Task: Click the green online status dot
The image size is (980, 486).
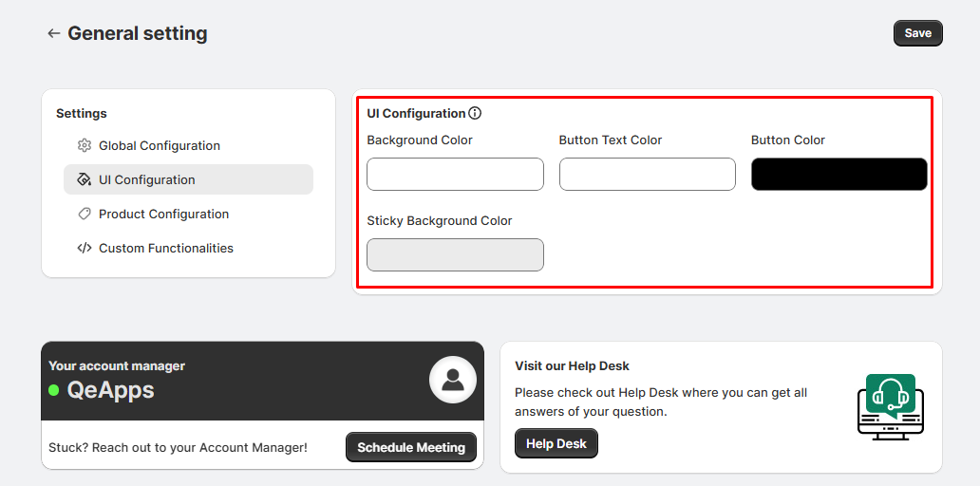Action: point(54,390)
